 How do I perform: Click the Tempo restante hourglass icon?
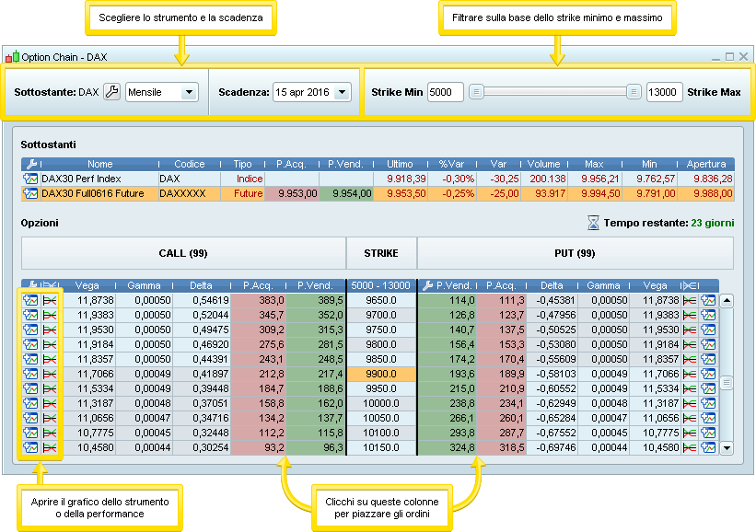click(594, 223)
